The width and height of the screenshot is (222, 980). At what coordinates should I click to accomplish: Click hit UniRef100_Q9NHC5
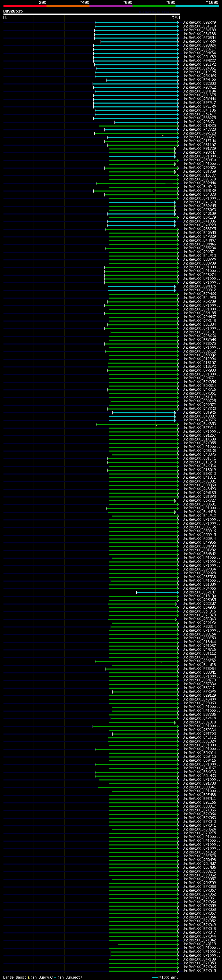[199, 286]
